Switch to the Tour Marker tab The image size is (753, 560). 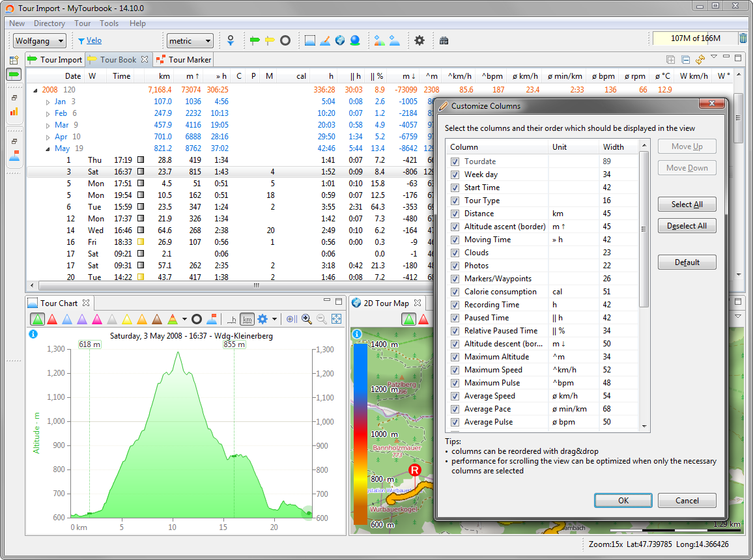pyautogui.click(x=184, y=59)
